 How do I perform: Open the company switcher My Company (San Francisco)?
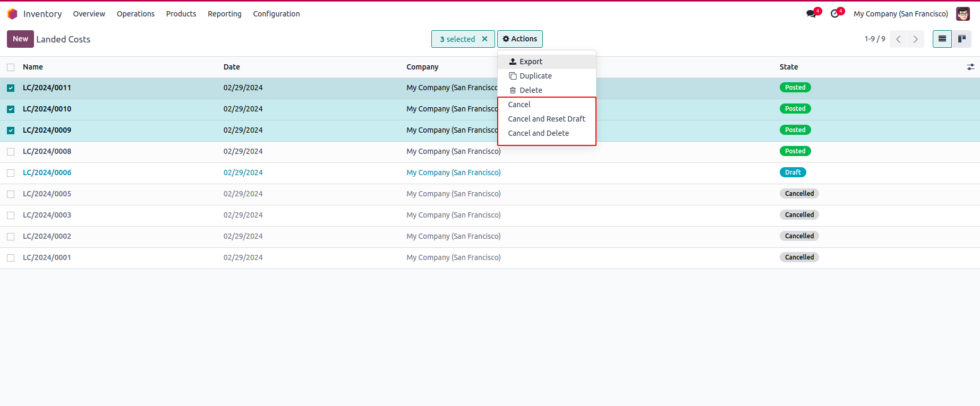(901, 14)
